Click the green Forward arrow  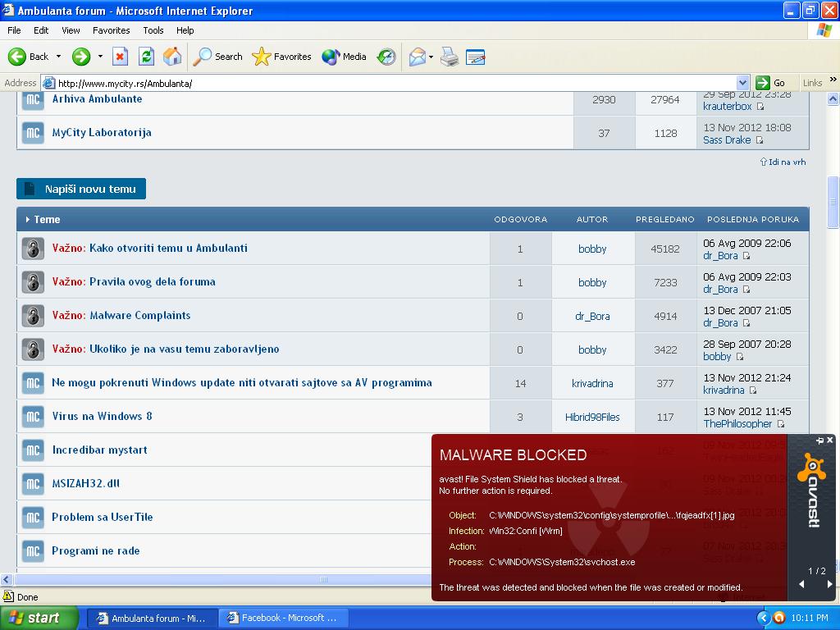point(81,57)
